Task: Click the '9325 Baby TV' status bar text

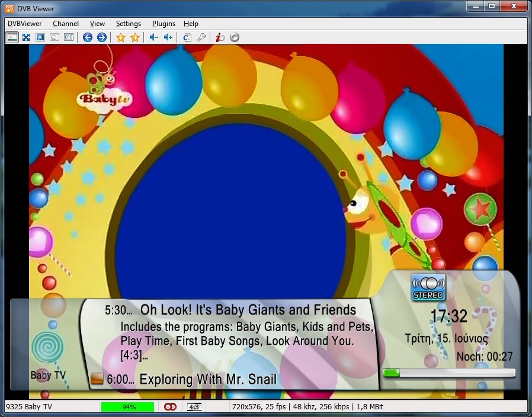Action: (x=29, y=406)
